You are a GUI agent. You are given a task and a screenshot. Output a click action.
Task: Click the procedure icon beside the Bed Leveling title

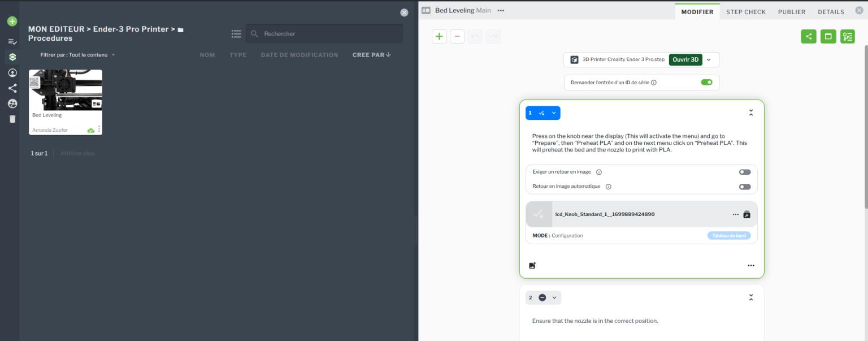coord(426,10)
